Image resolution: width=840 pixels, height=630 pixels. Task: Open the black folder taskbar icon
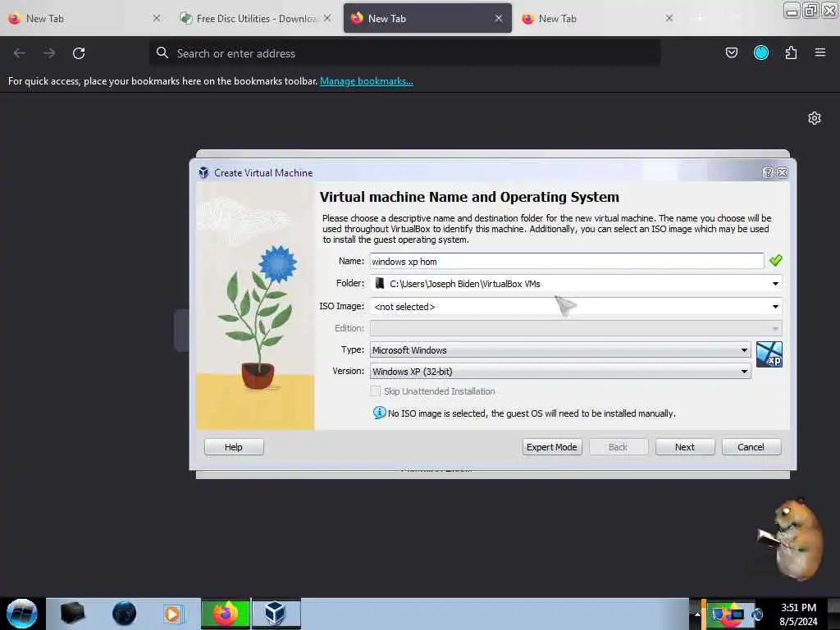click(72, 614)
